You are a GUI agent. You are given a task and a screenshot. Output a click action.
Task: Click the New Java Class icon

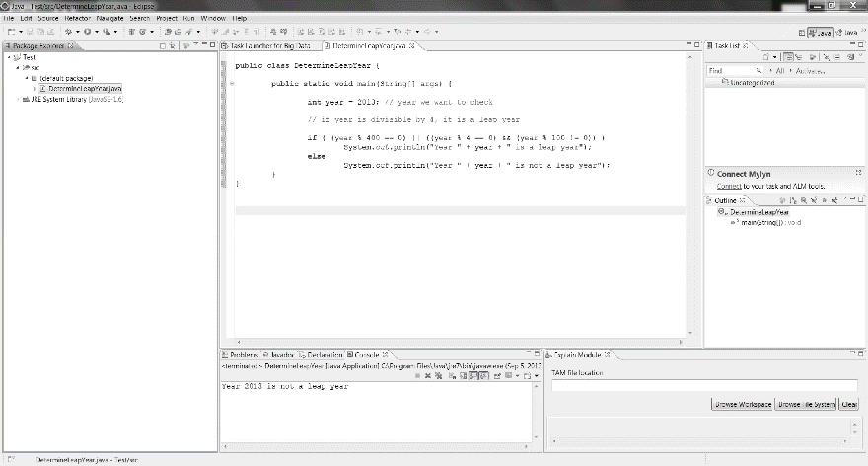143,32
